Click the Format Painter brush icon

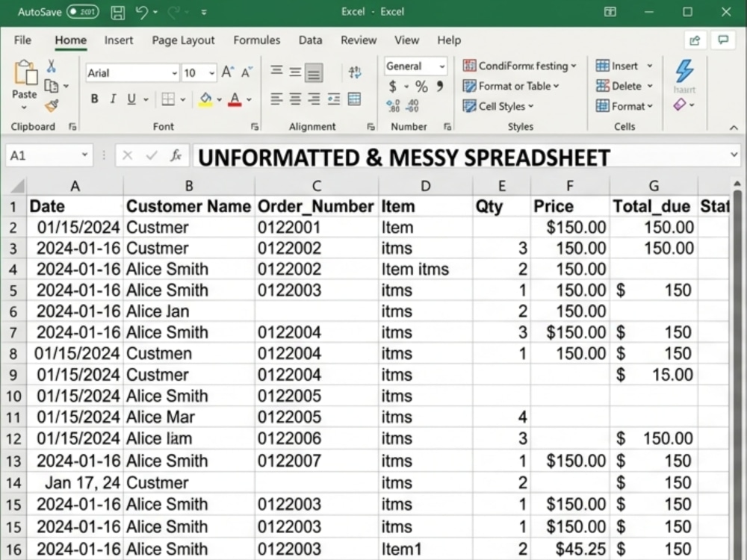pyautogui.click(x=52, y=106)
